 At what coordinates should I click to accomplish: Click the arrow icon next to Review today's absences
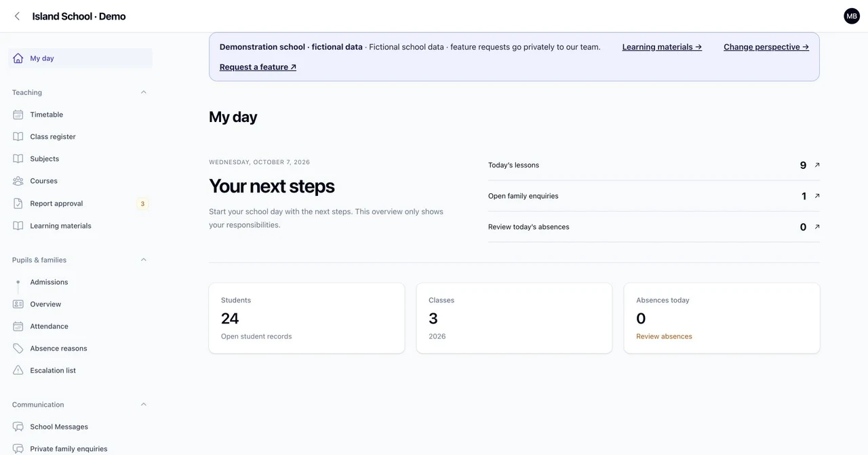tap(817, 227)
